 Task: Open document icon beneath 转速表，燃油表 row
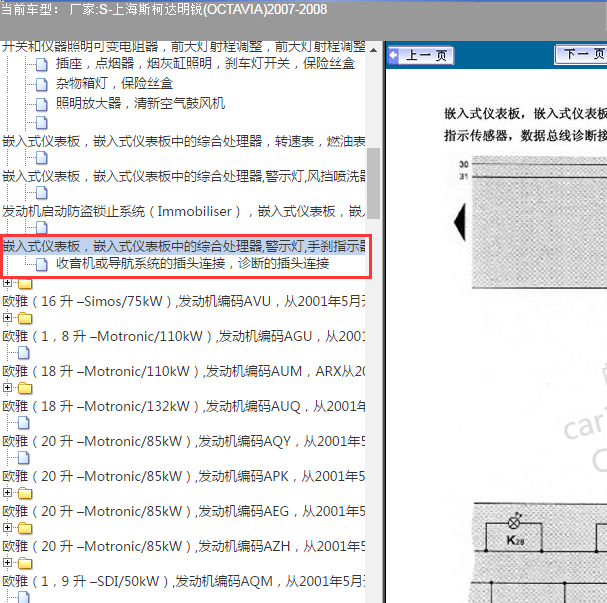[x=41, y=158]
